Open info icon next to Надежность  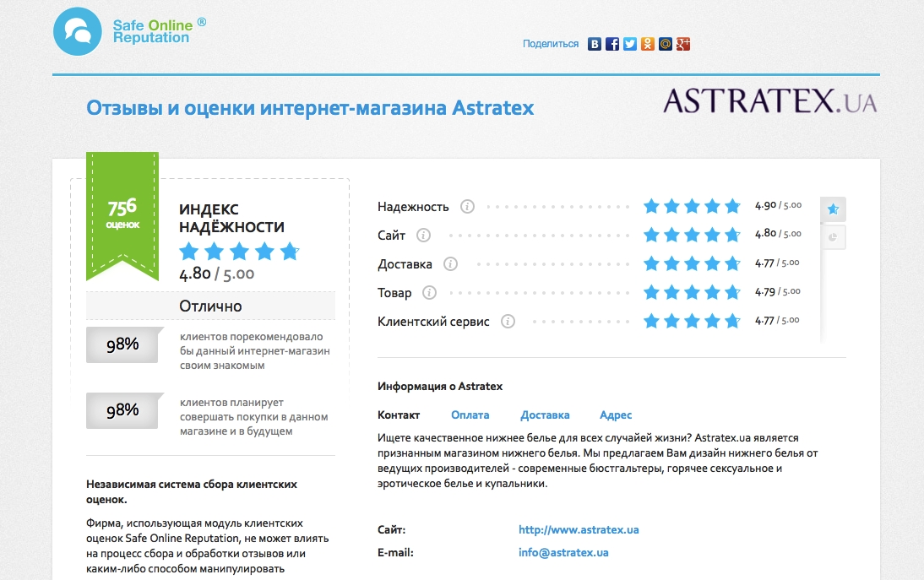(467, 207)
